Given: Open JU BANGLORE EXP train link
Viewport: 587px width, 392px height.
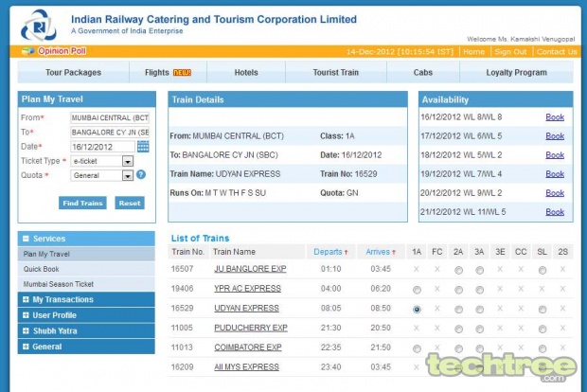Looking at the screenshot, I should coord(250,269).
